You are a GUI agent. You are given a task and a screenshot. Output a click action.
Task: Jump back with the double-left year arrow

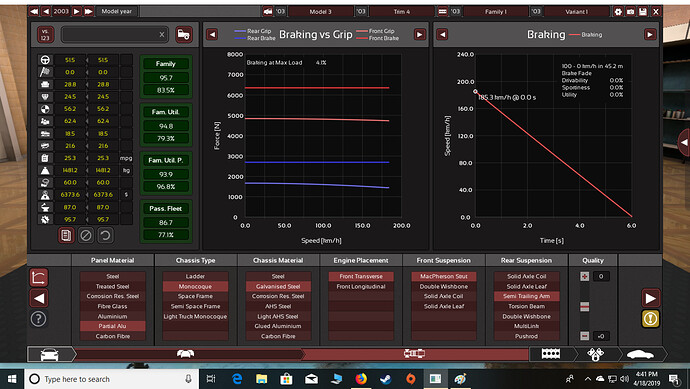(34, 11)
